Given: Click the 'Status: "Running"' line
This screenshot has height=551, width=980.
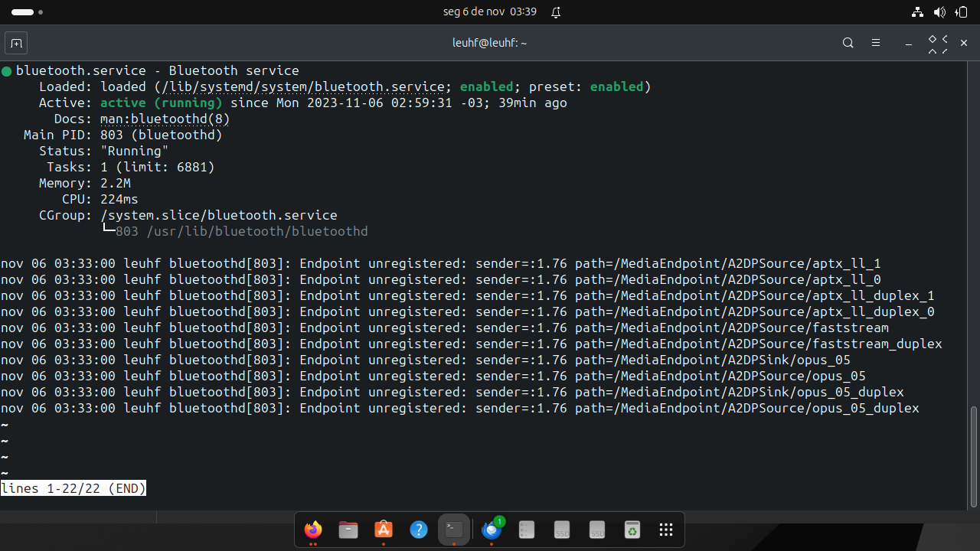Looking at the screenshot, I should pyautogui.click(x=104, y=151).
